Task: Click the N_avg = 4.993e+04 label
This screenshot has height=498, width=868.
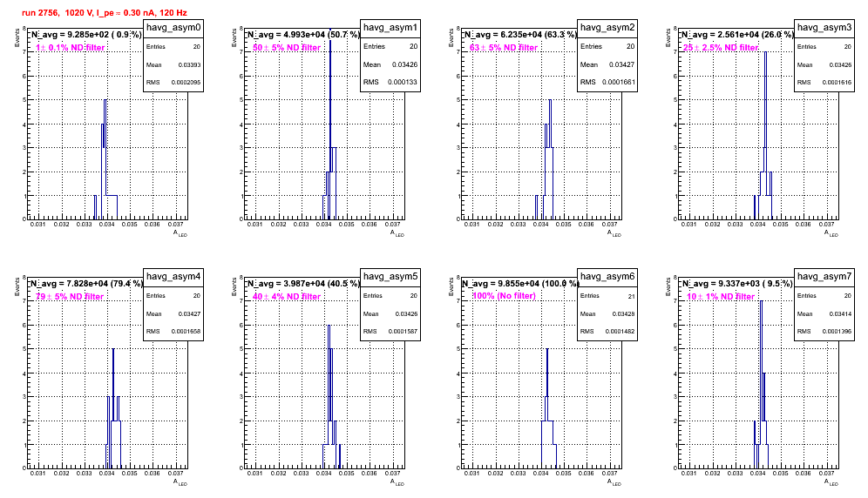Action: (303, 34)
